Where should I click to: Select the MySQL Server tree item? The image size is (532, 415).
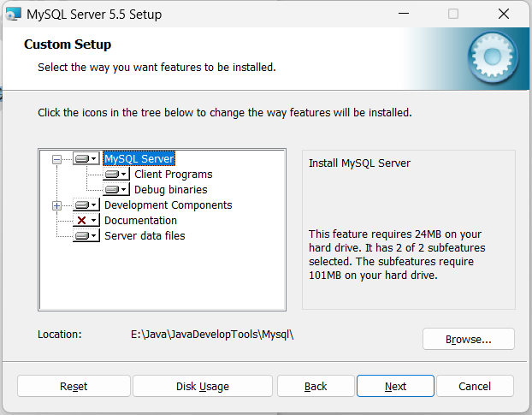139,159
